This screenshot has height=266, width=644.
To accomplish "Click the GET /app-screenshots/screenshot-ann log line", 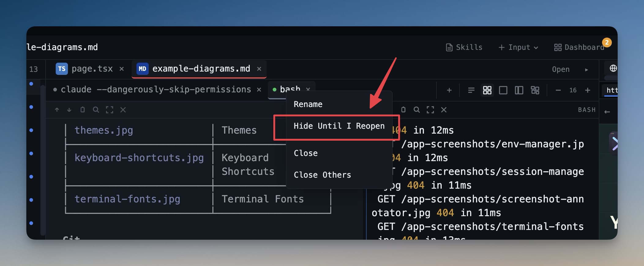I will tap(481, 199).
